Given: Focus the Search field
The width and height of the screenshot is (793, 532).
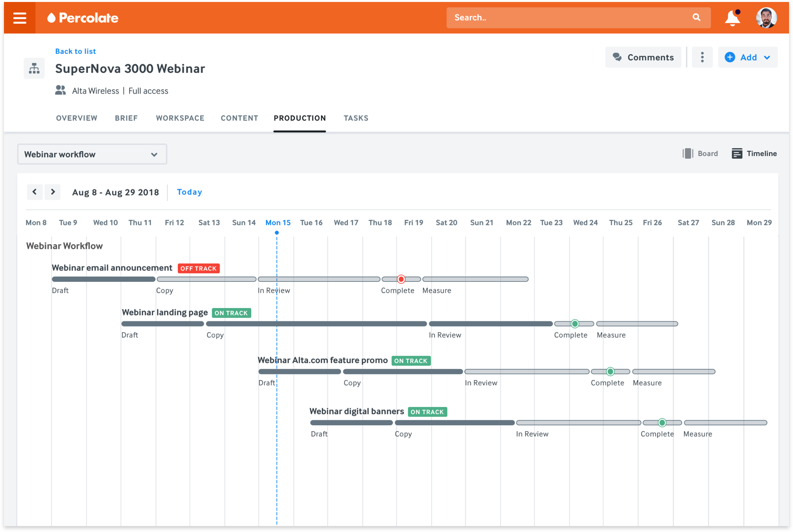Looking at the screenshot, I should click(578, 17).
